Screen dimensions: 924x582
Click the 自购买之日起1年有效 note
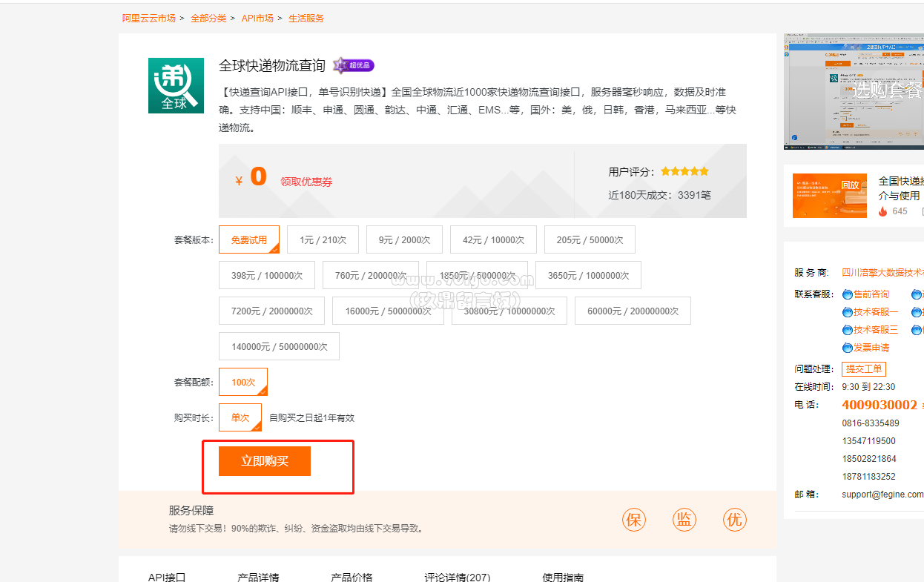tap(311, 417)
